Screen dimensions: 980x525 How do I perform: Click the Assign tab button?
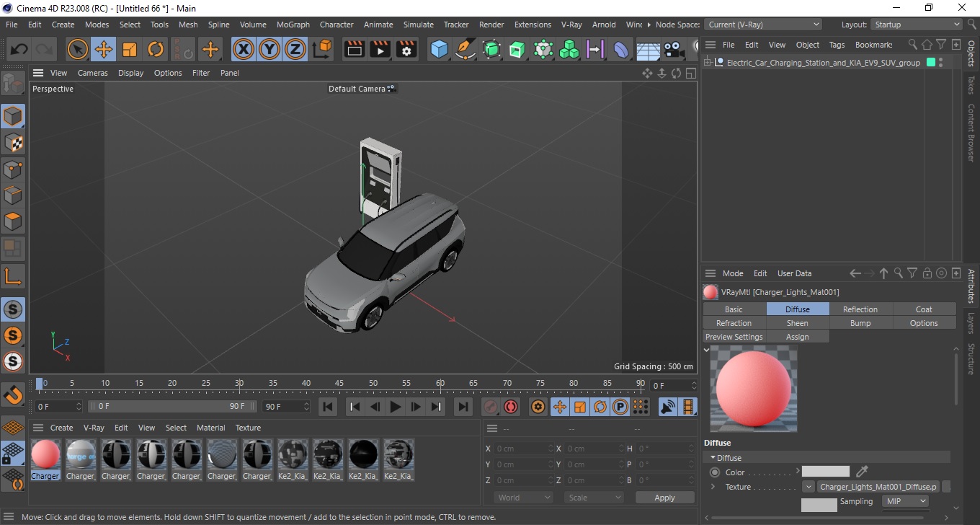coord(797,337)
